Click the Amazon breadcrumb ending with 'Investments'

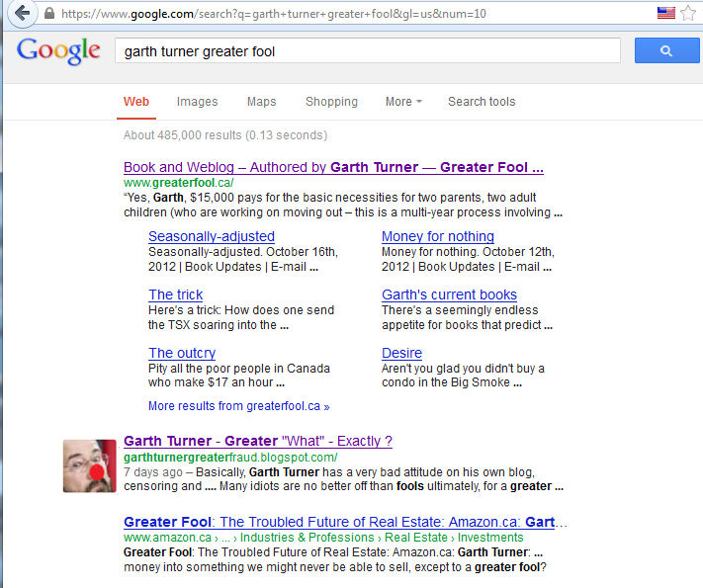click(x=323, y=538)
